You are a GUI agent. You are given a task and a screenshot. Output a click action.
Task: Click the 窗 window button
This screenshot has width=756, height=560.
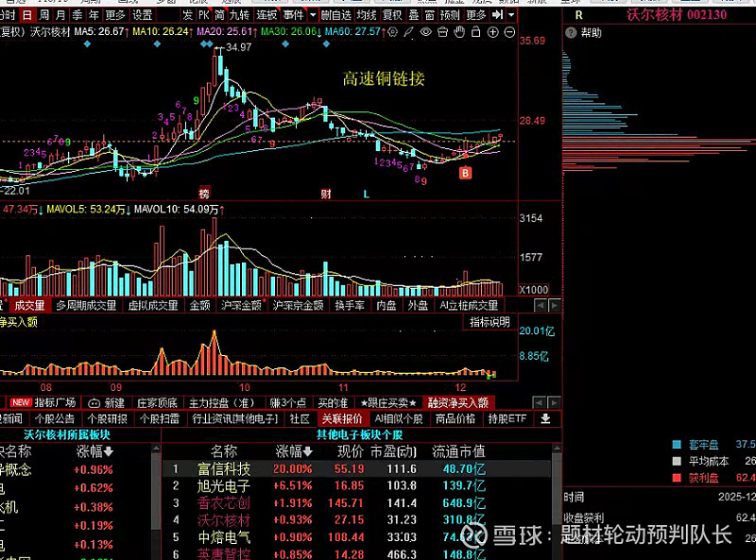tap(430, 15)
